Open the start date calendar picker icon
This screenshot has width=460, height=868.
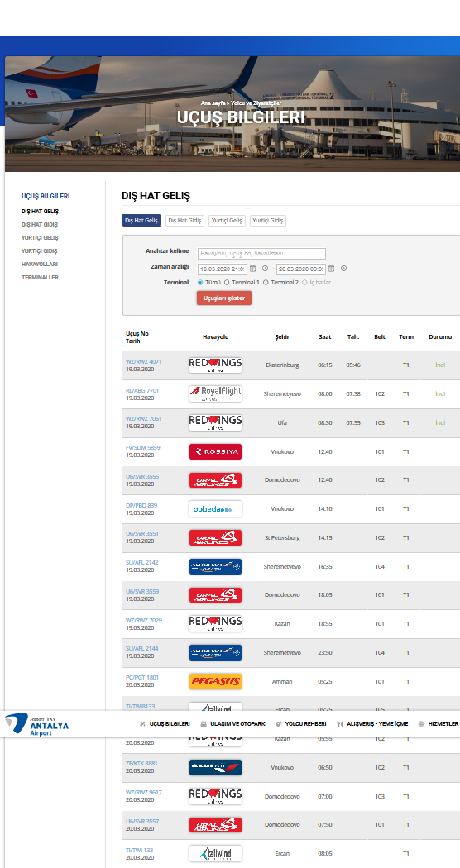coord(252,269)
